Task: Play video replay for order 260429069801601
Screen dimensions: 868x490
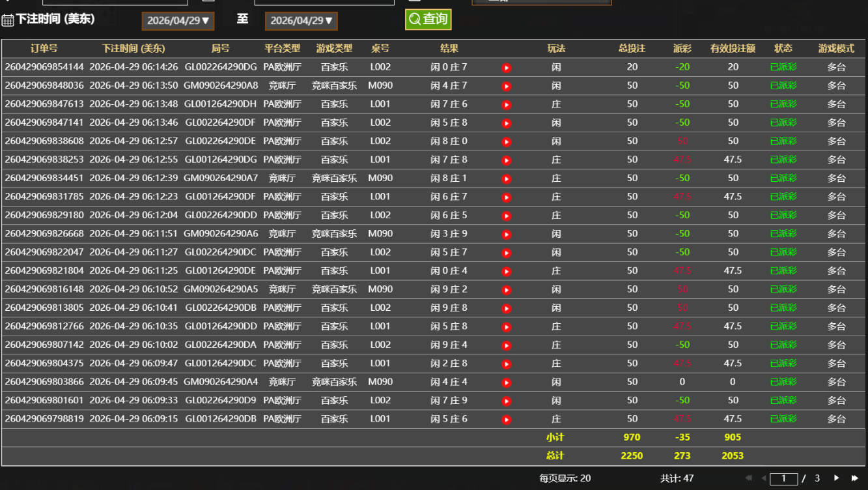Action: point(507,401)
